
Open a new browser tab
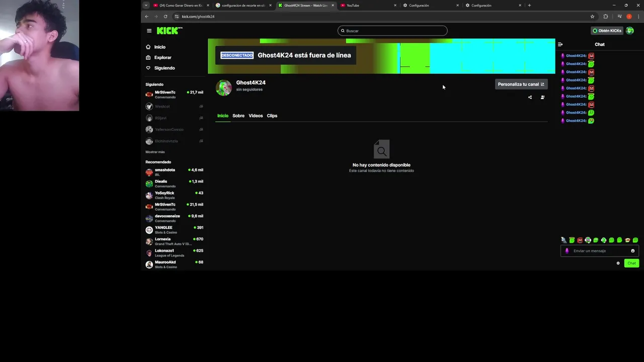click(x=529, y=6)
